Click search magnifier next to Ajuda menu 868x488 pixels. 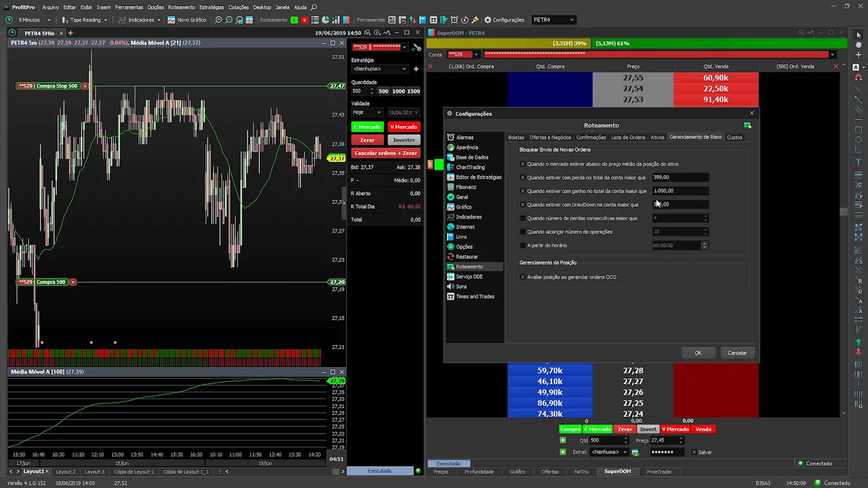(314, 7)
